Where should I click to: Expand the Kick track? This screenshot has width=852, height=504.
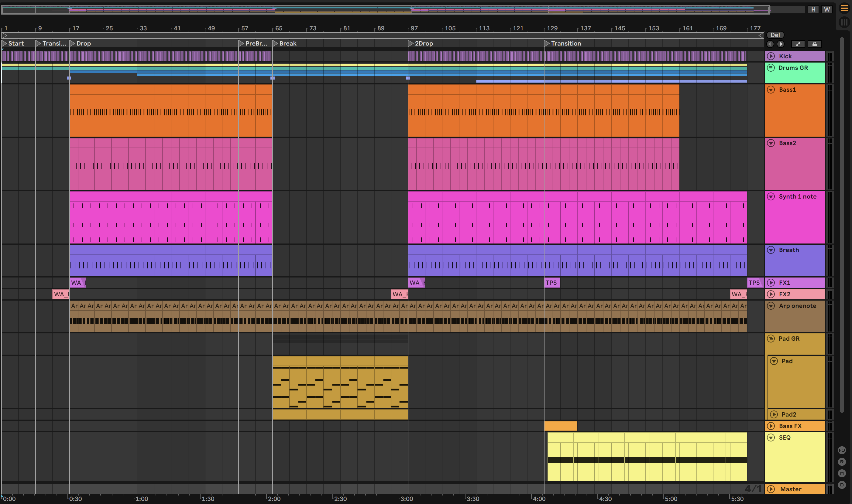pos(771,56)
